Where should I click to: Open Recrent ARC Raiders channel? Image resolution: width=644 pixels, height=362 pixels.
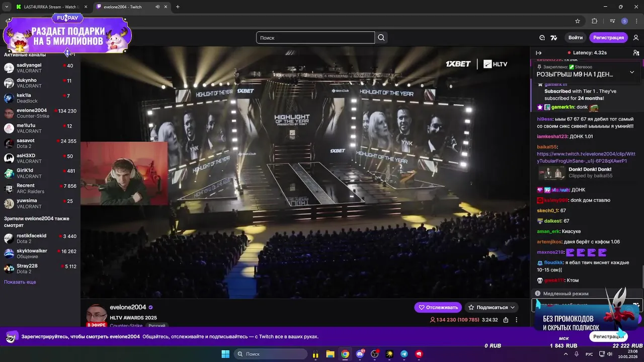click(40, 189)
